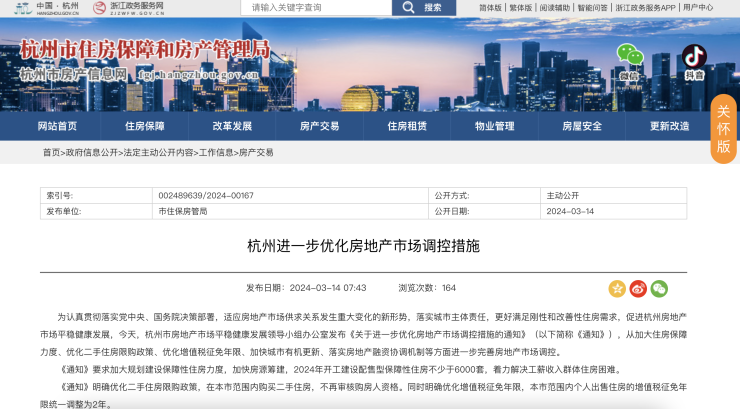This screenshot has height=409, width=740.
Task: Open the 住房租赁 nav item
Action: pos(407,126)
